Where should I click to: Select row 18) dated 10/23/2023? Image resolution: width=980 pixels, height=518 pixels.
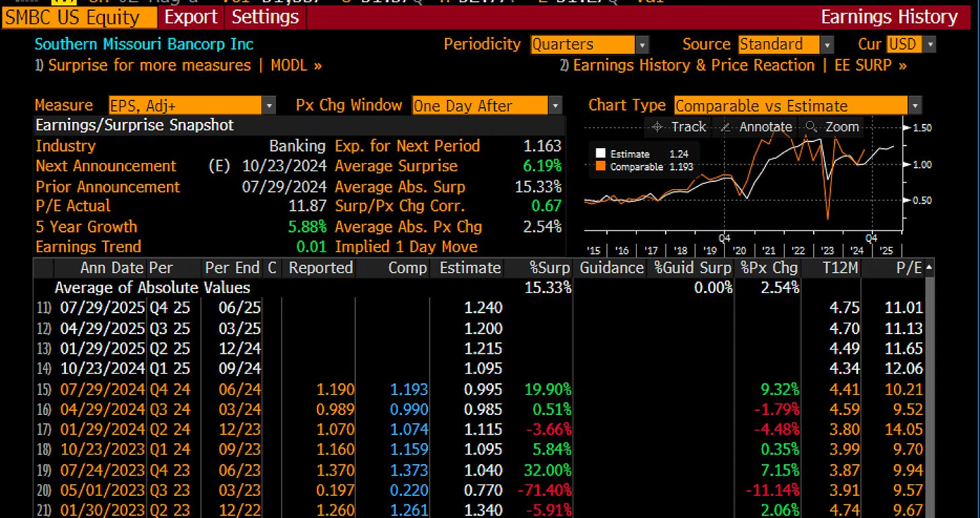[x=479, y=449]
